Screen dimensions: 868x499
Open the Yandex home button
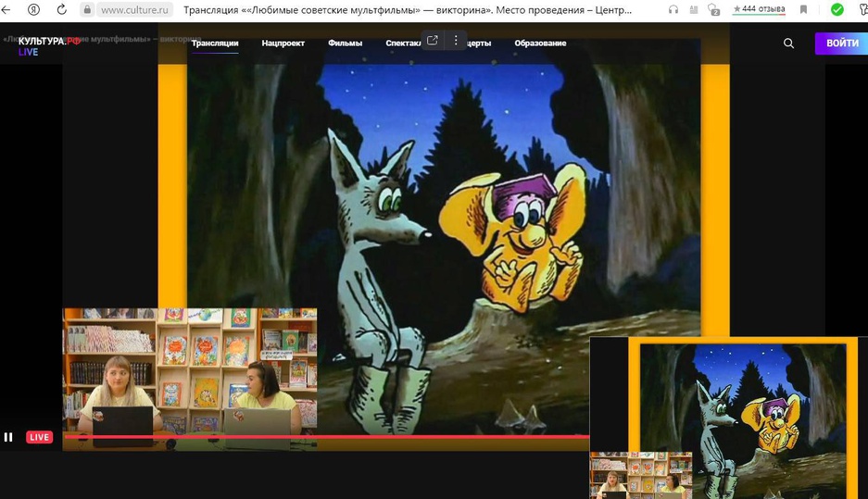(x=33, y=9)
